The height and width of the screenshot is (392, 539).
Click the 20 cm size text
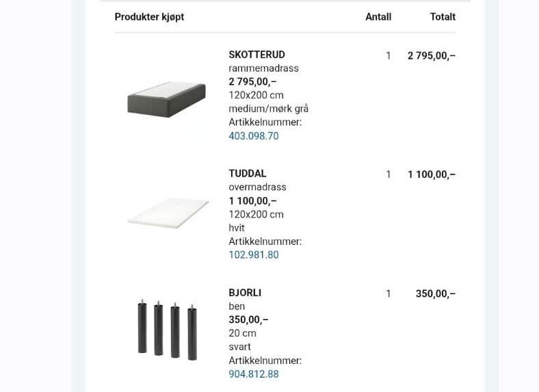[242, 333]
